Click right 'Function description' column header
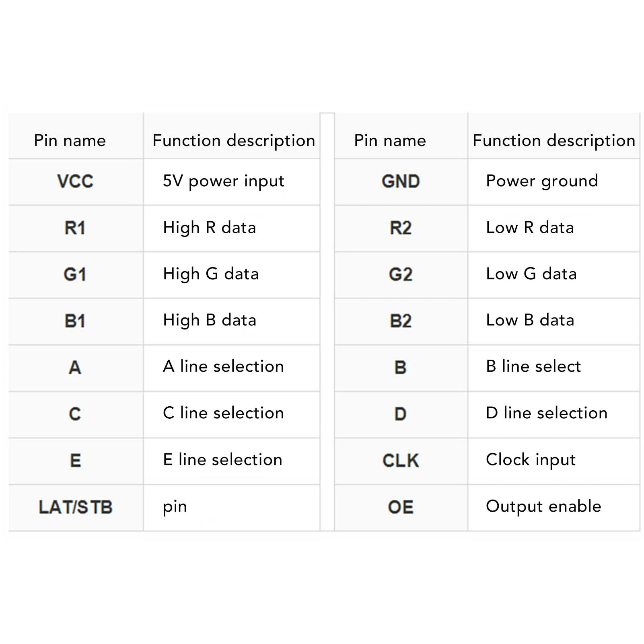The height and width of the screenshot is (644, 644). tap(554, 141)
